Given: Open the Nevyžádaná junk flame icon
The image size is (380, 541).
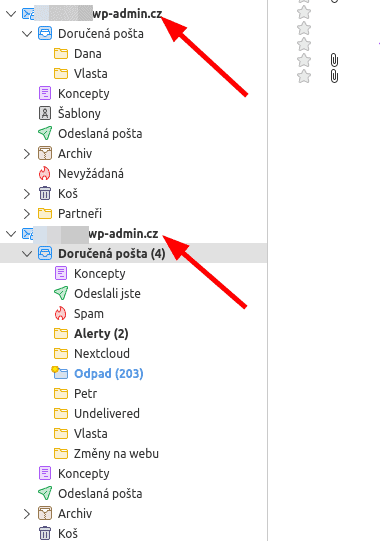Looking at the screenshot, I should coord(45,174).
